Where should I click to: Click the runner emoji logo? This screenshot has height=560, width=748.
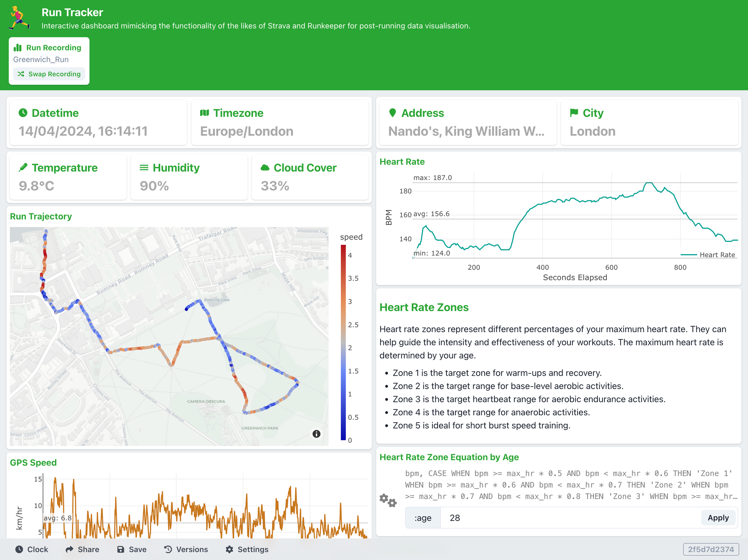point(19,18)
